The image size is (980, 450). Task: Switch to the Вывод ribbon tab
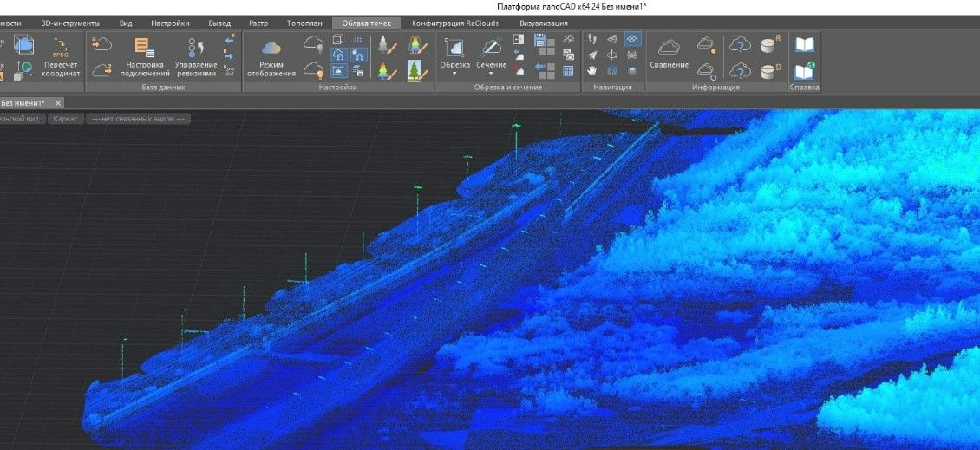(x=219, y=23)
